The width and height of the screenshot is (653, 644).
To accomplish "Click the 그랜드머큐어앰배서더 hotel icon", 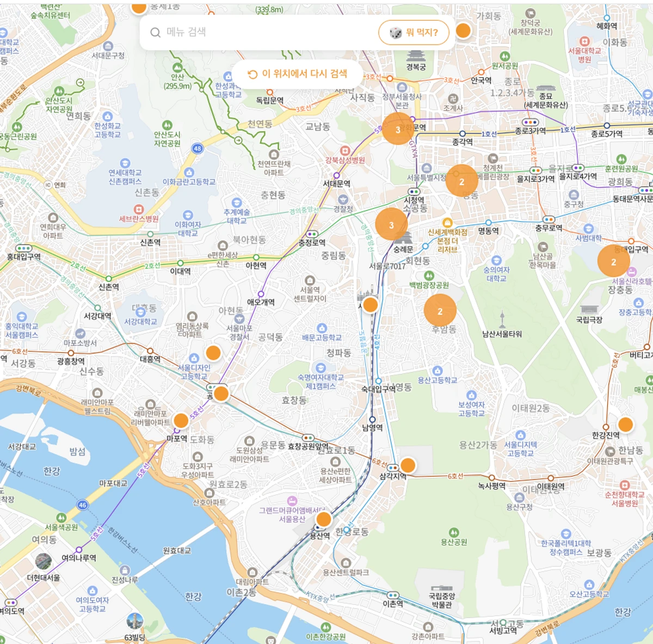I will tap(292, 501).
